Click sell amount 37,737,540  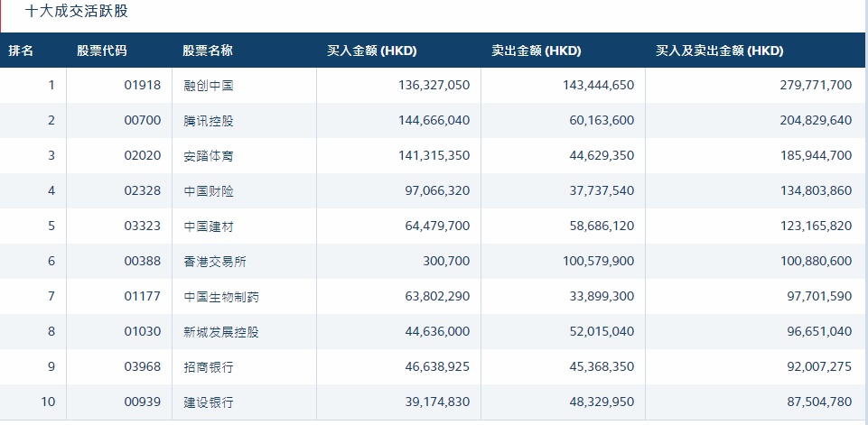click(602, 191)
